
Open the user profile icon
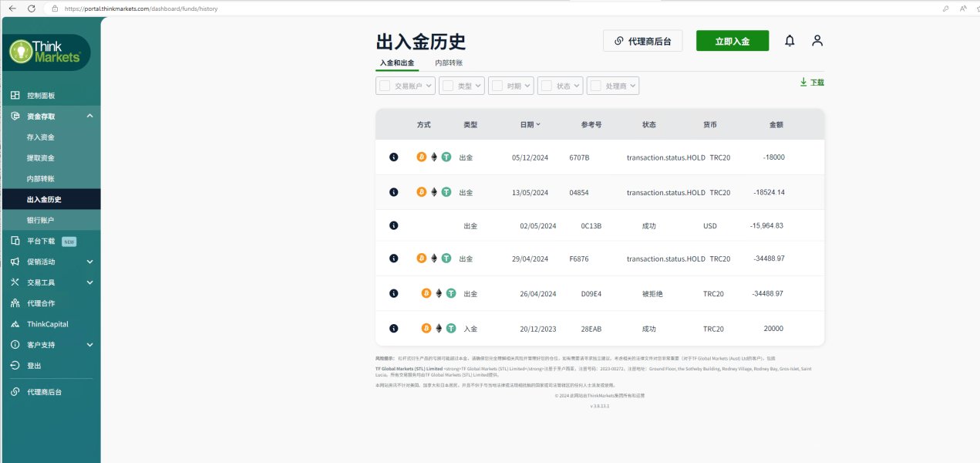click(817, 41)
